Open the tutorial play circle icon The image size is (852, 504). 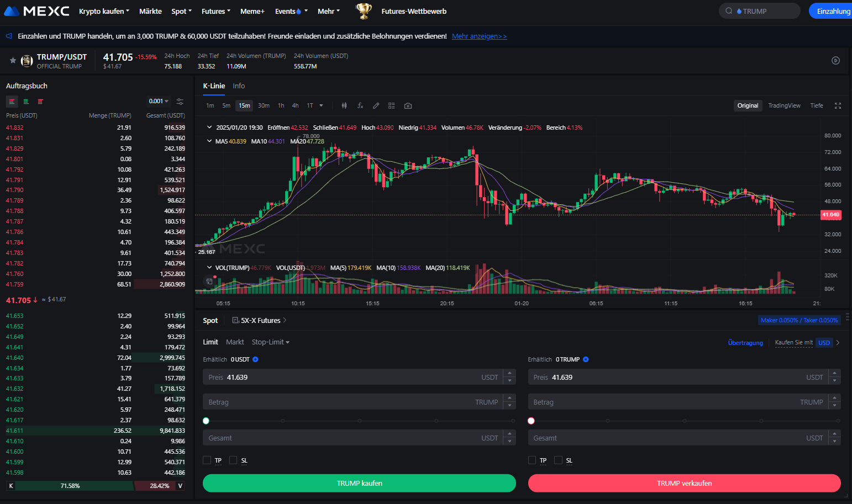click(x=835, y=61)
